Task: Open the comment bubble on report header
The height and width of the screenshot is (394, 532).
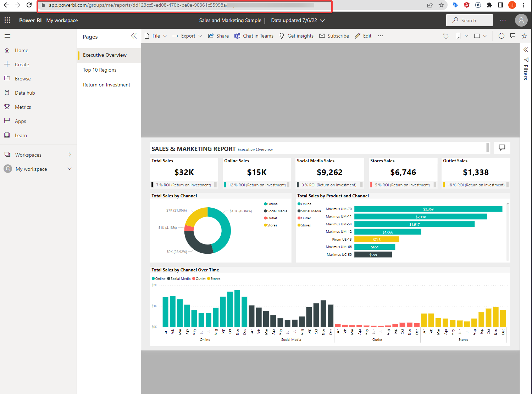Action: 502,148
